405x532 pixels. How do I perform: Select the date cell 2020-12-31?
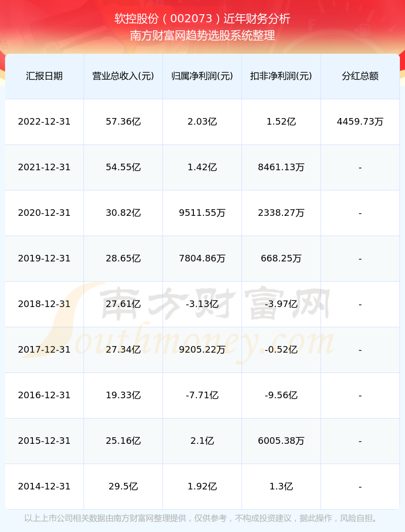[x=45, y=213]
